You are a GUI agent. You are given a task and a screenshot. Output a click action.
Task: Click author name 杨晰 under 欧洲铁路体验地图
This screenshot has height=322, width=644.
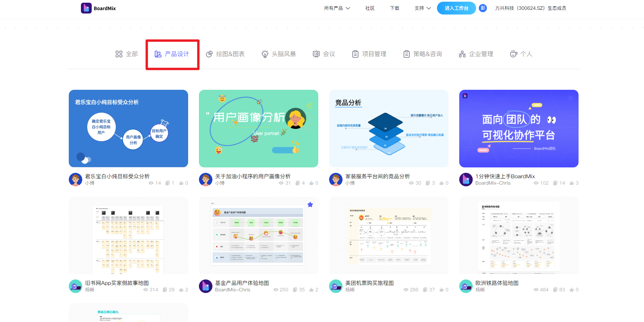click(480, 290)
